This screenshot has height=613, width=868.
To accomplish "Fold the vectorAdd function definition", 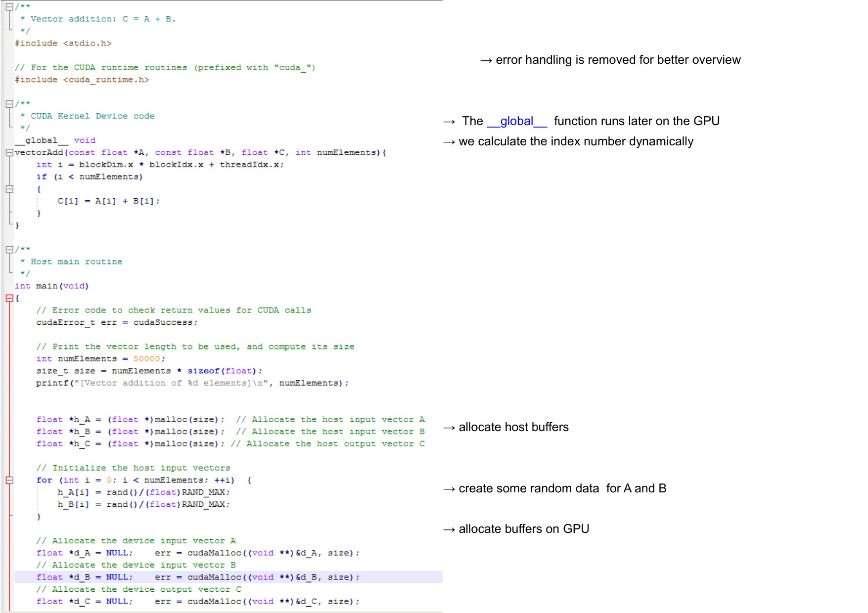I will tap(9, 153).
